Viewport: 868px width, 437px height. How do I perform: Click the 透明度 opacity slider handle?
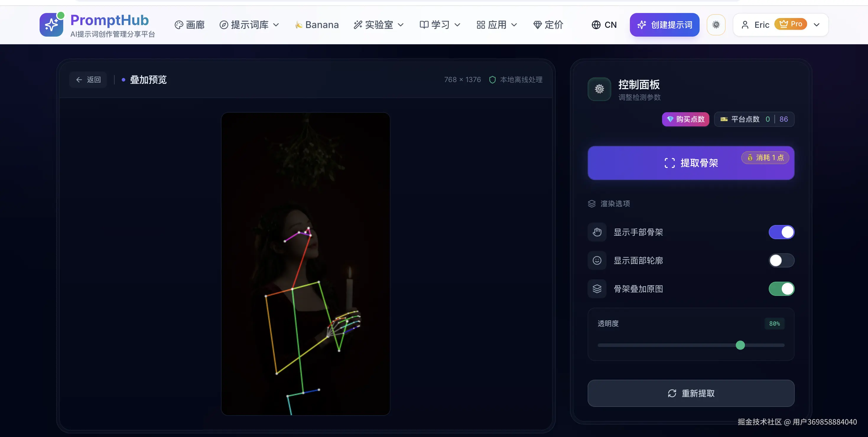(740, 345)
